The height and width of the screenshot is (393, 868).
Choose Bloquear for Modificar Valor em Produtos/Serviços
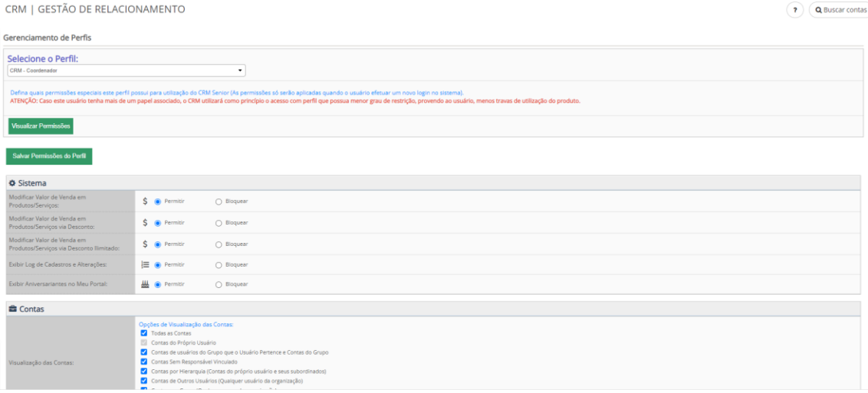pyautogui.click(x=219, y=201)
